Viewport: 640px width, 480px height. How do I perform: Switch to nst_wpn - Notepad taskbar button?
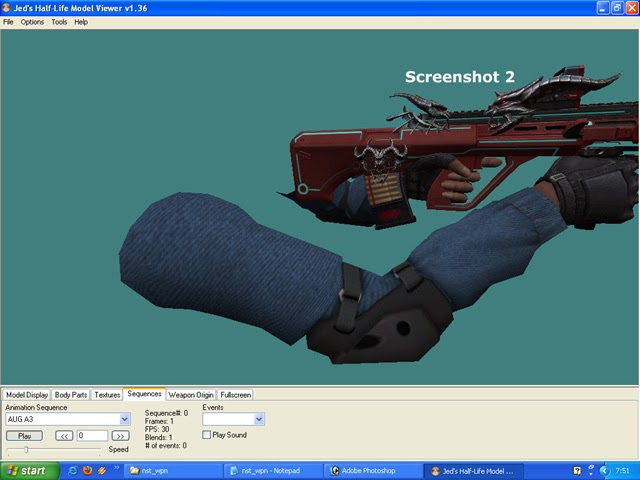click(x=273, y=471)
